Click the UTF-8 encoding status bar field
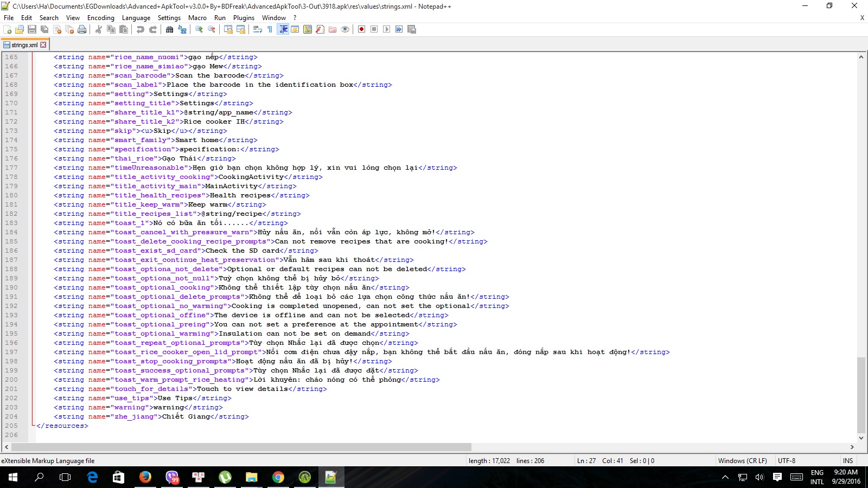Viewport: 868px width, 488px height. coord(787,461)
